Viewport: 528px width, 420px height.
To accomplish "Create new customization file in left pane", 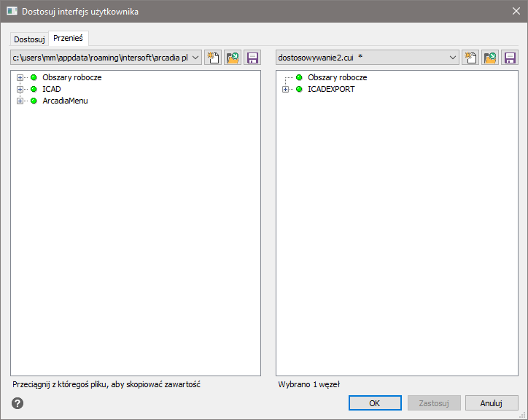I will point(213,58).
